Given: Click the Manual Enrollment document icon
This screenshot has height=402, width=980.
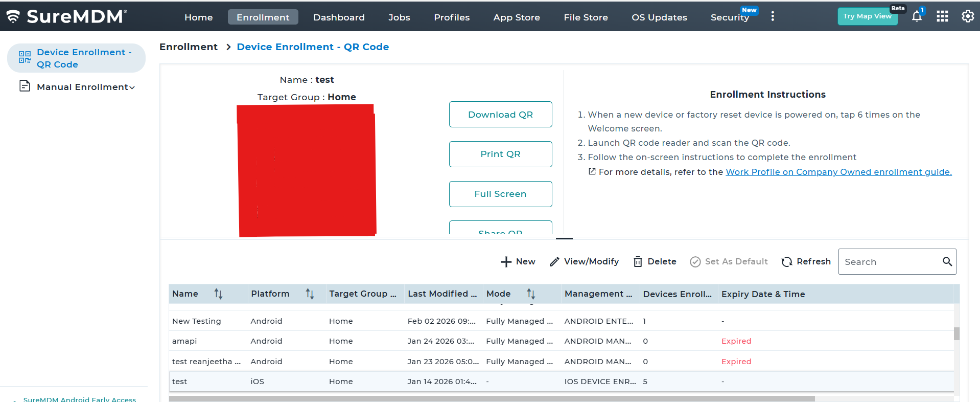Looking at the screenshot, I should pyautogui.click(x=25, y=86).
